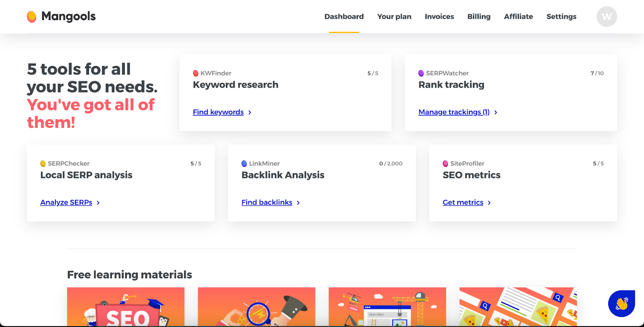Click the yellow SERPChecker icon
This screenshot has width=644, height=327.
pos(43,163)
